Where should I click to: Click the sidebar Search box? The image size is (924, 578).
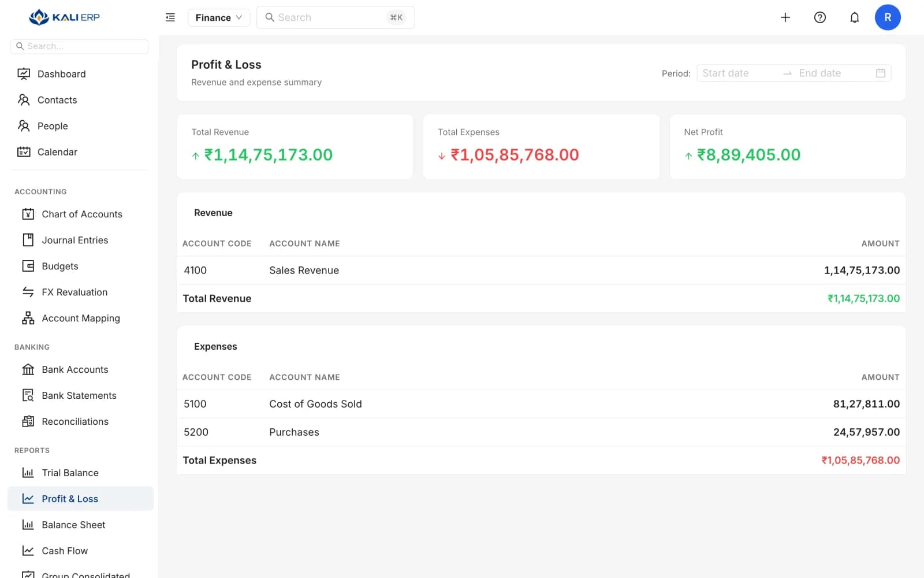pos(80,46)
